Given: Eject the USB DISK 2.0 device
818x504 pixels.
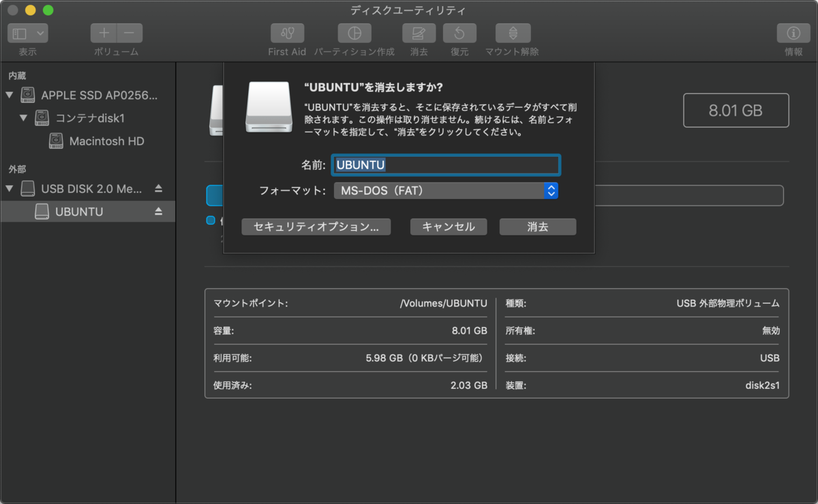Looking at the screenshot, I should point(159,189).
